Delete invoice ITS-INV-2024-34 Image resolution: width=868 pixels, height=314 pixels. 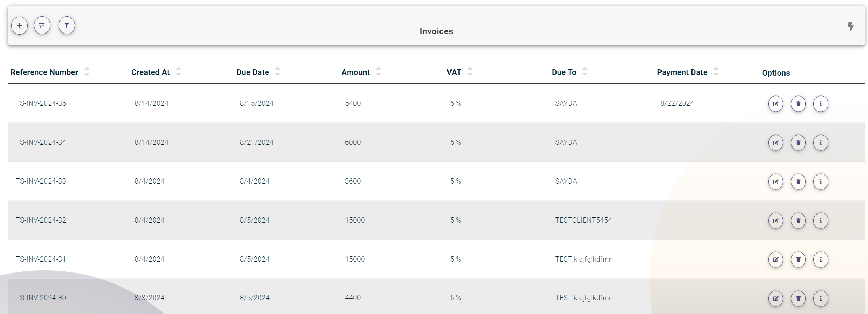[x=798, y=143]
